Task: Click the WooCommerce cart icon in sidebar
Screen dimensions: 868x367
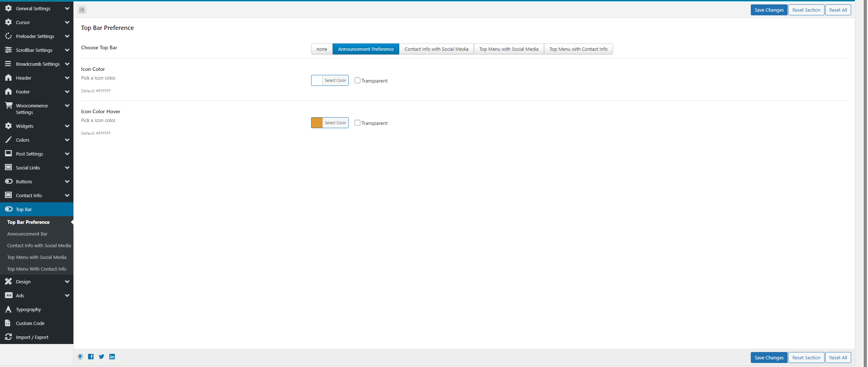Action: (9, 106)
